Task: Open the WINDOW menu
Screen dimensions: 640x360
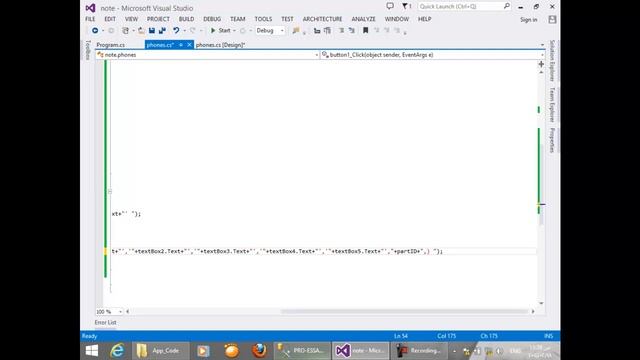Action: pyautogui.click(x=397, y=19)
